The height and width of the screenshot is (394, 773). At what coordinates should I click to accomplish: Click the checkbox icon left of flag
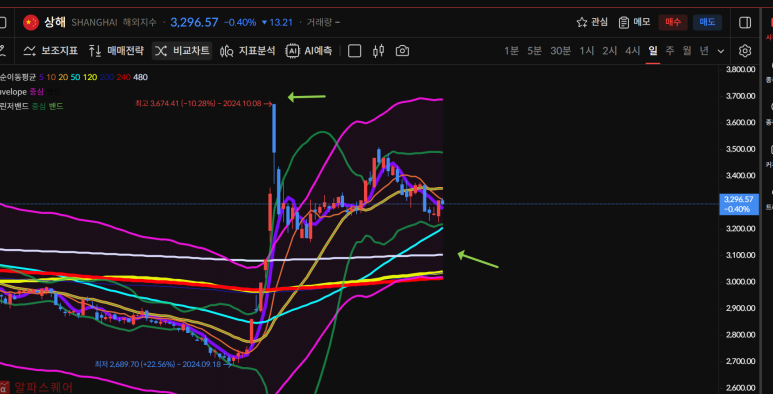pyautogui.click(x=3, y=22)
